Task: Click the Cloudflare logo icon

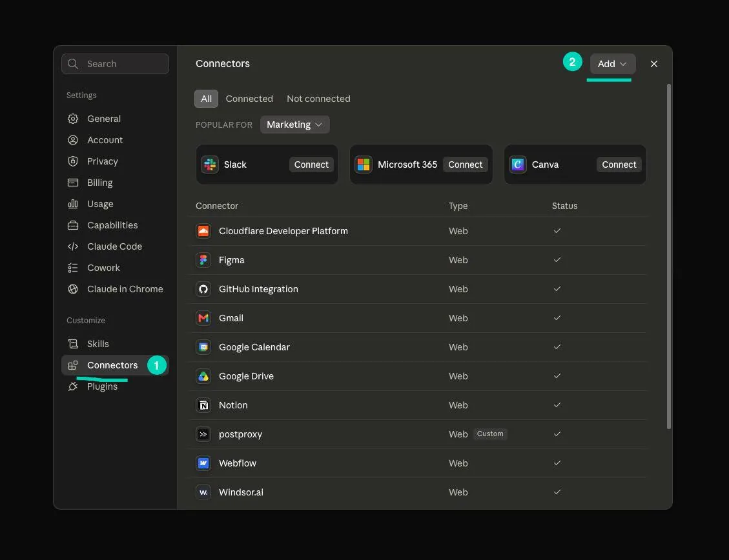Action: (203, 231)
